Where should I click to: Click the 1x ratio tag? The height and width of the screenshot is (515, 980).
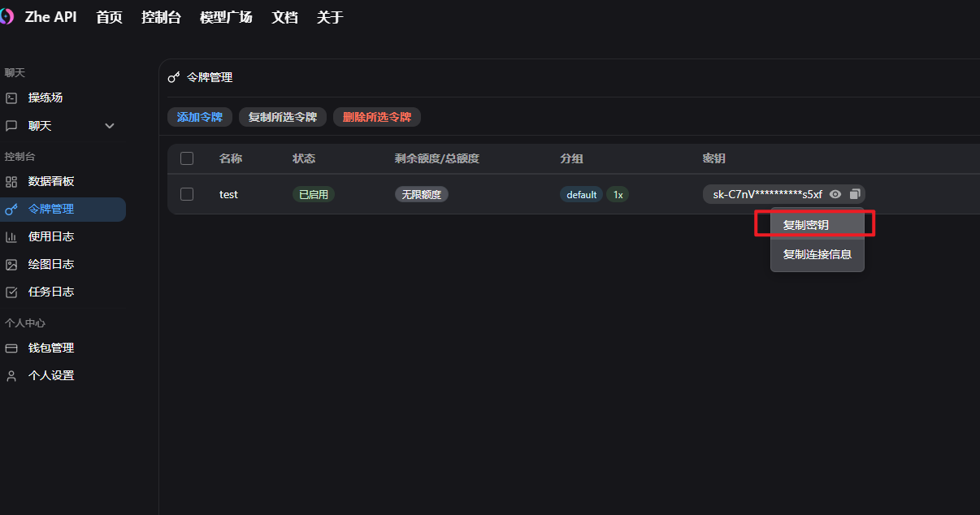pyautogui.click(x=618, y=194)
